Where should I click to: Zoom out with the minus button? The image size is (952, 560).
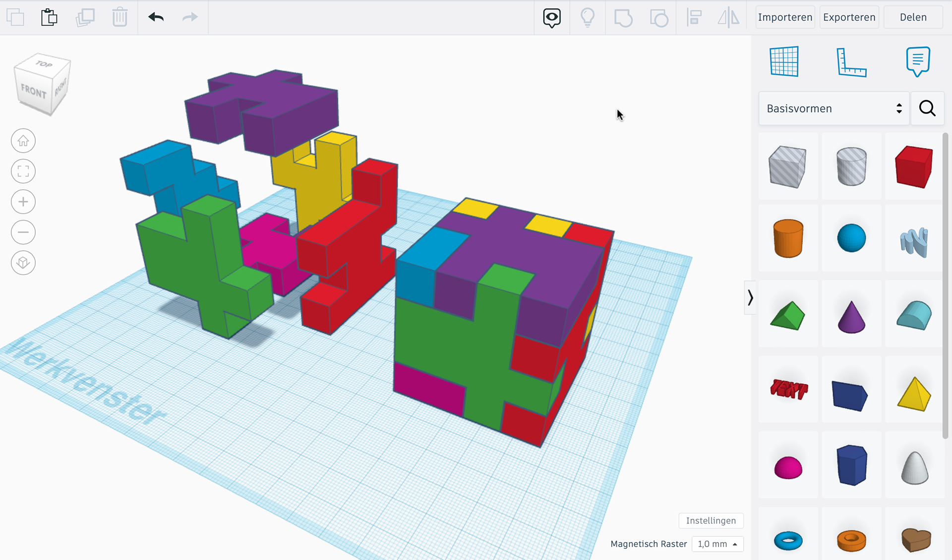pos(23,232)
